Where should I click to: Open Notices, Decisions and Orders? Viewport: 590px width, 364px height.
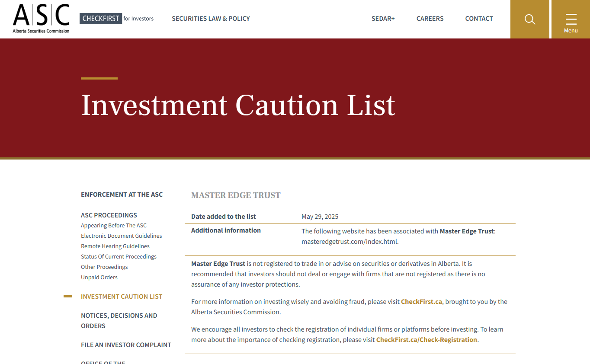click(x=119, y=321)
